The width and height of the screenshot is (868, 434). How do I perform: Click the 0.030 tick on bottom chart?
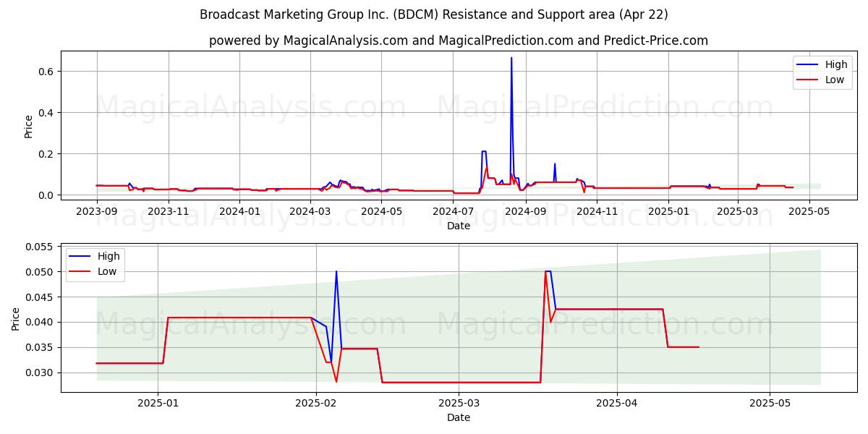tap(41, 373)
